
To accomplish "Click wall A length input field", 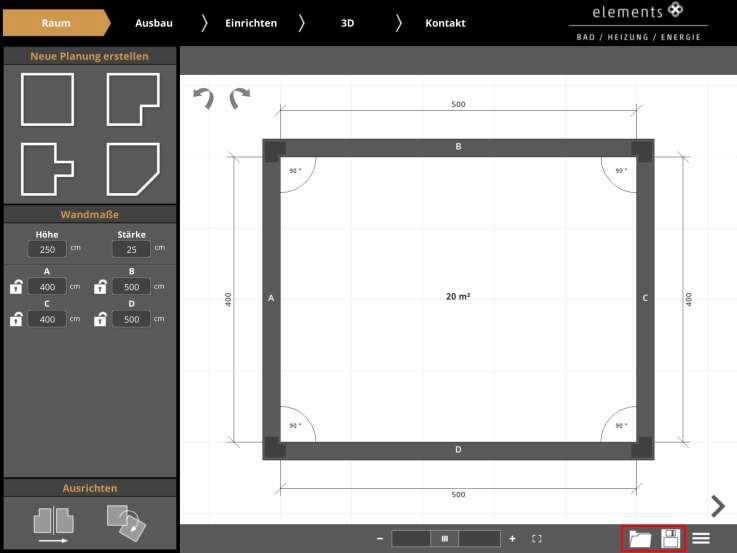I will (x=47, y=287).
